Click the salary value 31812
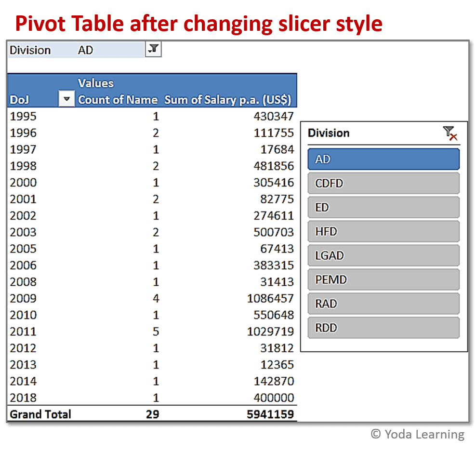Image resolution: width=476 pixels, height=451 pixels. [277, 348]
